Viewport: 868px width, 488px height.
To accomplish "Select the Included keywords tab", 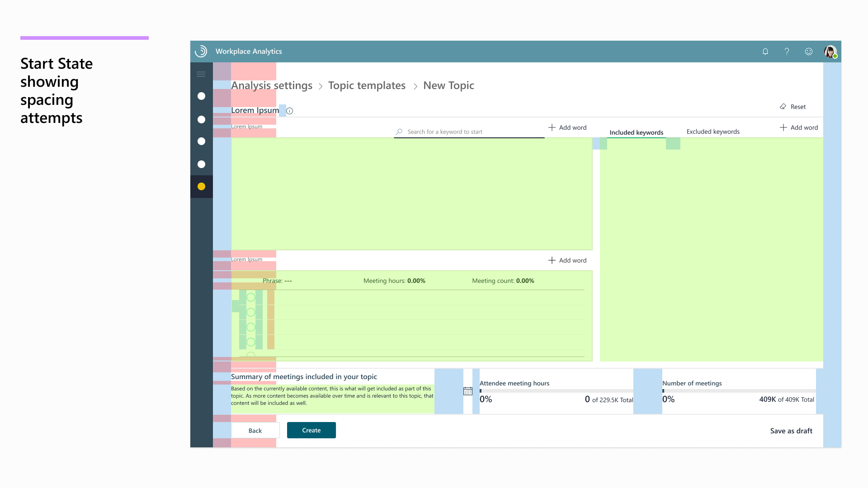I will pos(637,132).
